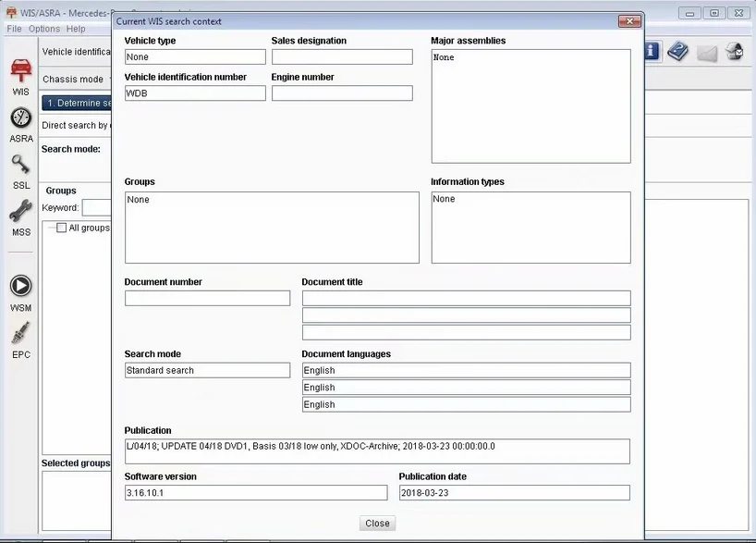Open the EPC spark plug icon
Screen dimensions: 756x543
[20, 333]
